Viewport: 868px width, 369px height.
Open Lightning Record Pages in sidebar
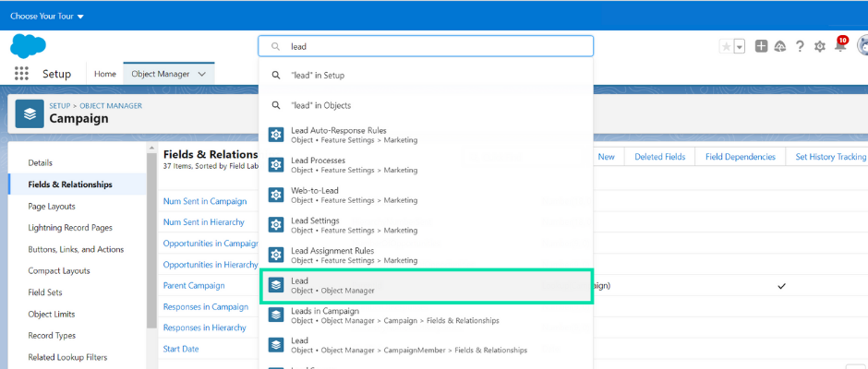(70, 227)
